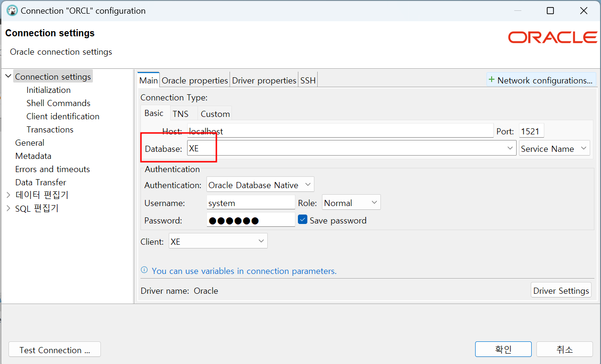Select General in the tree
The height and width of the screenshot is (364, 601).
[x=30, y=142]
